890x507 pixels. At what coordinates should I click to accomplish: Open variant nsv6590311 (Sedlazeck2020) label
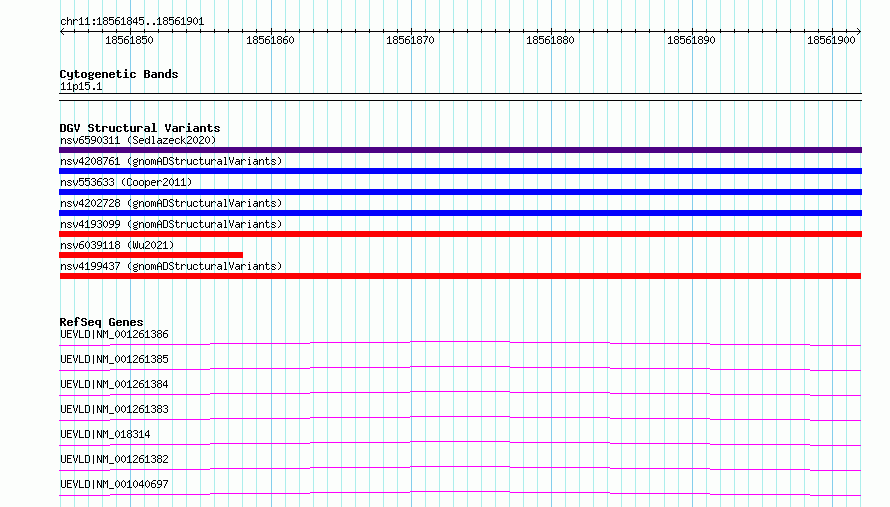138,140
